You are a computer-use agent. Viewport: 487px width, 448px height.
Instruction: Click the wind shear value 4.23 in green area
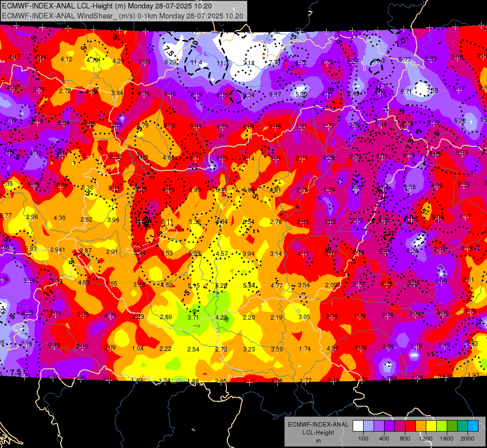click(221, 318)
